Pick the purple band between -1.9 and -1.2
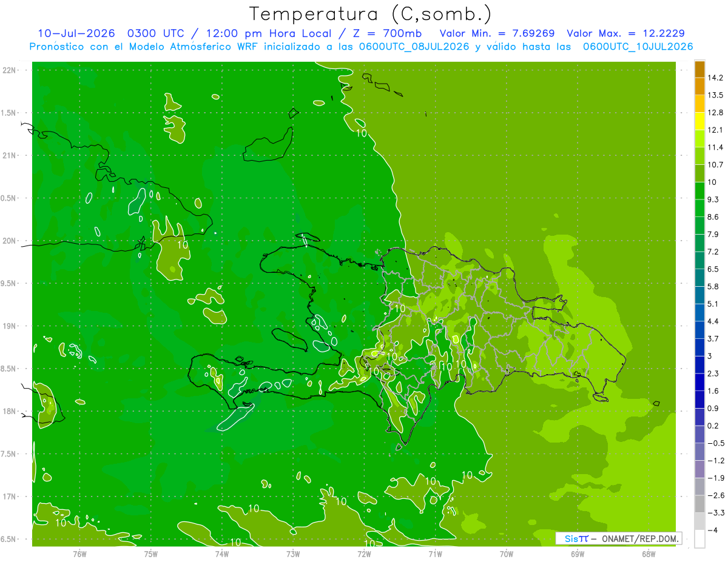The height and width of the screenshot is (562, 728). tap(699, 469)
